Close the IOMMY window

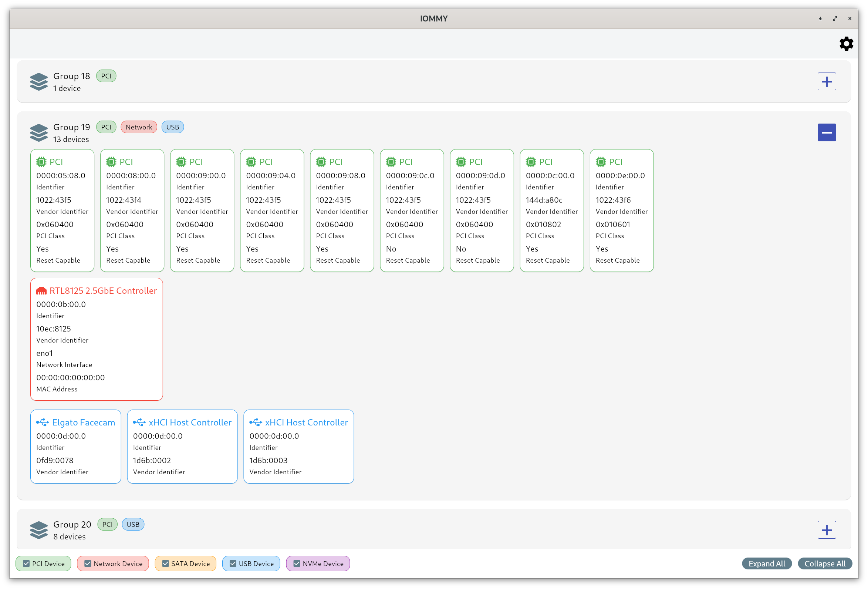(x=850, y=18)
